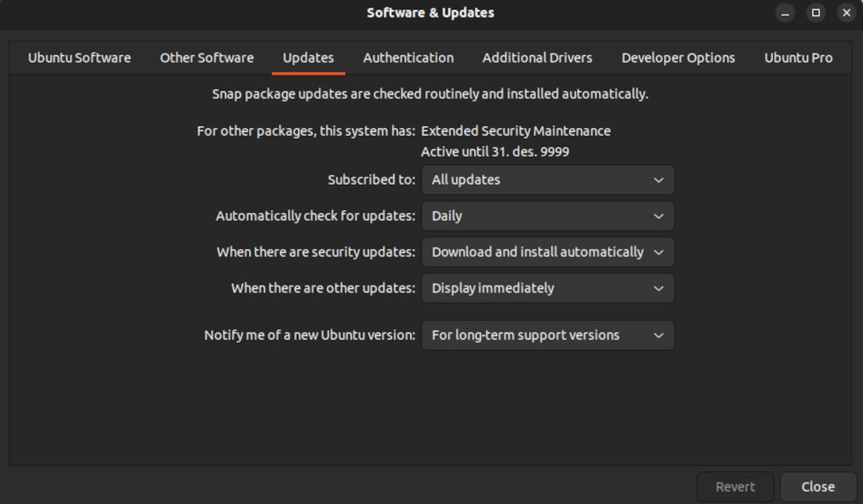
Task: Open the security updates behavior dropdown
Action: click(547, 252)
